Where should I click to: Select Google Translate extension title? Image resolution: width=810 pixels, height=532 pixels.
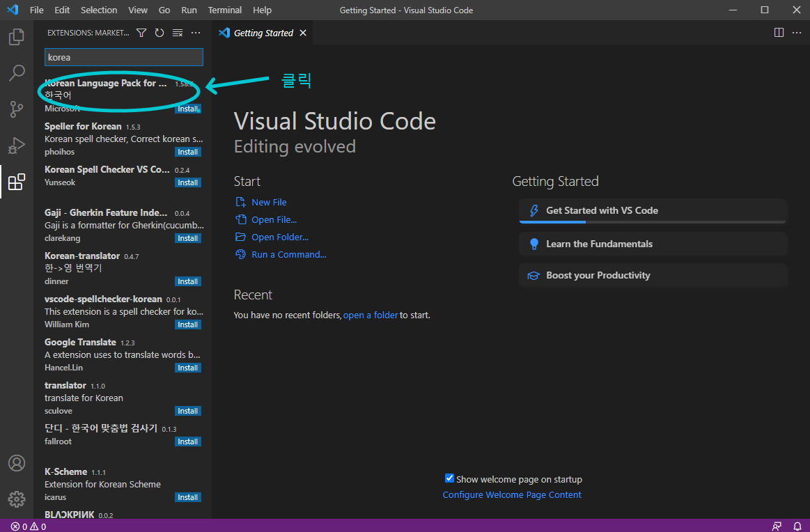pos(80,343)
